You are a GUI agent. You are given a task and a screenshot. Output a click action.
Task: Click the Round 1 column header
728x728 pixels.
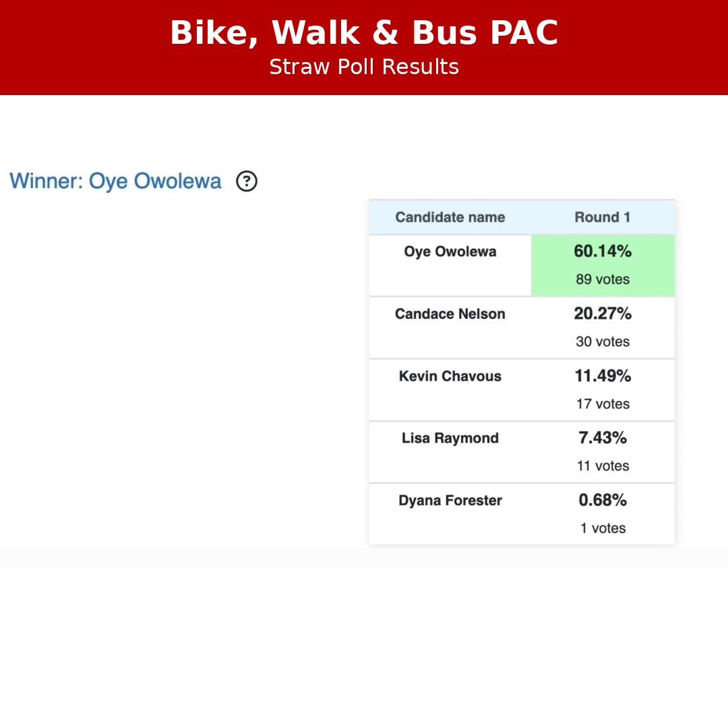[x=602, y=217]
